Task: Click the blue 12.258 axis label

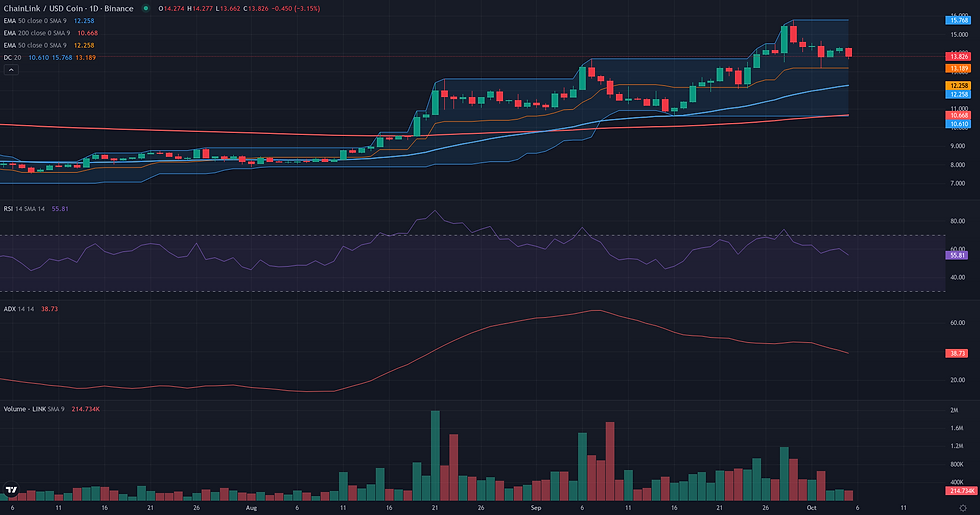Action: click(x=959, y=94)
